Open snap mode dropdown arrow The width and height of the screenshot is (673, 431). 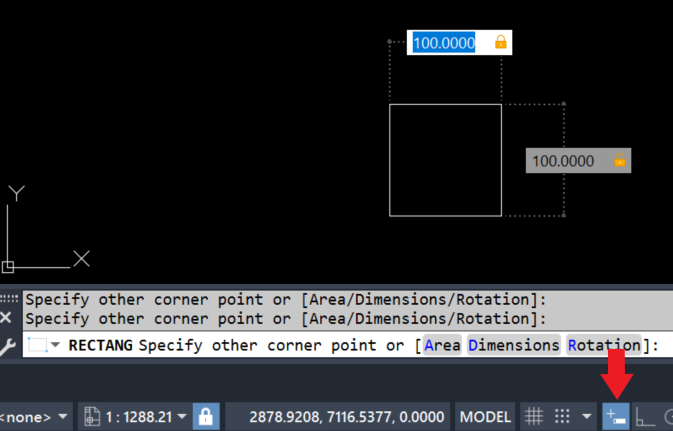pos(586,416)
